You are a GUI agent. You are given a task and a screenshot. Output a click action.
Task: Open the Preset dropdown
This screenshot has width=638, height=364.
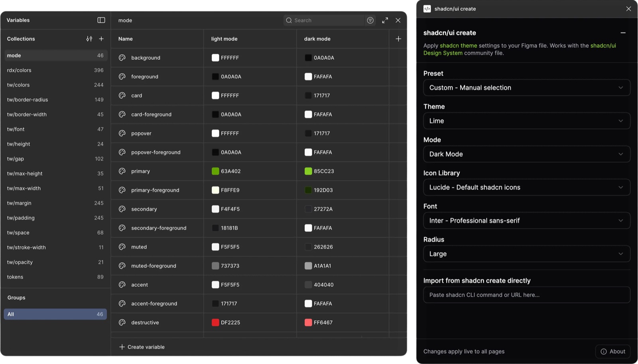pos(527,88)
